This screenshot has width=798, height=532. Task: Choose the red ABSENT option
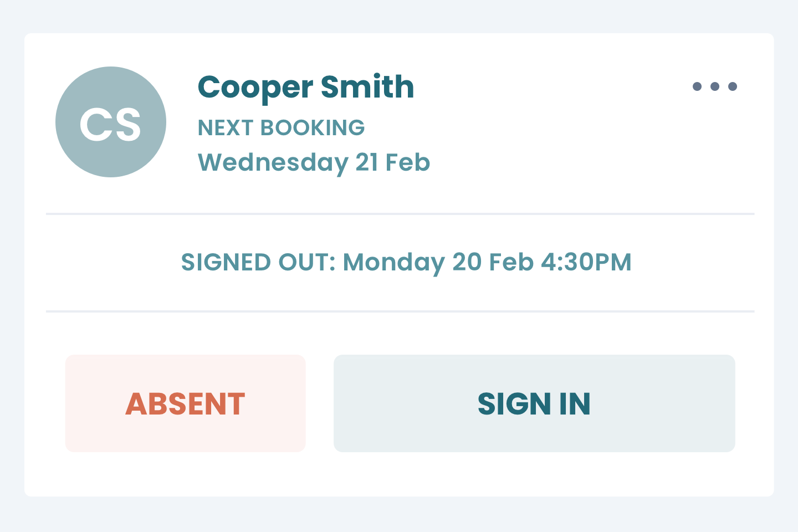pyautogui.click(x=186, y=403)
